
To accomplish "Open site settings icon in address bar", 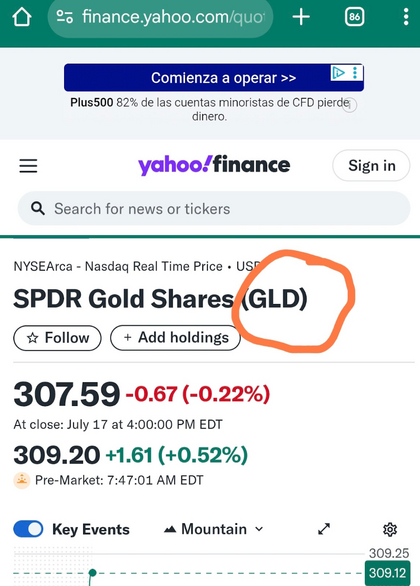I will pos(65,17).
